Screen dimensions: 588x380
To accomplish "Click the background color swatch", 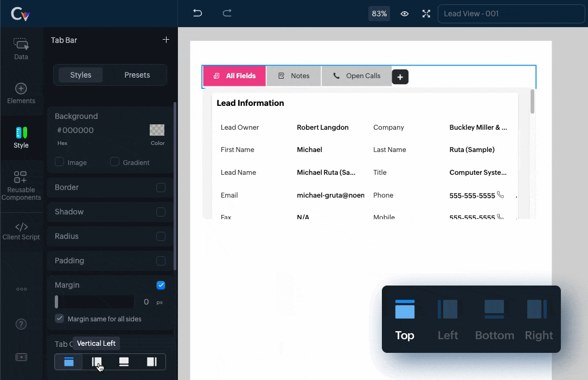I will [157, 130].
